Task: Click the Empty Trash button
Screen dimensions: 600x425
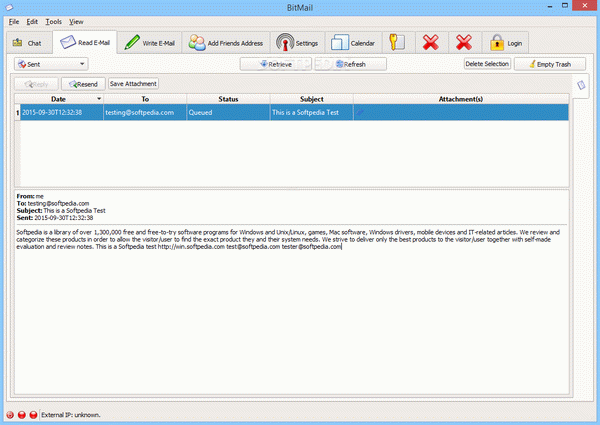Action: click(x=550, y=64)
